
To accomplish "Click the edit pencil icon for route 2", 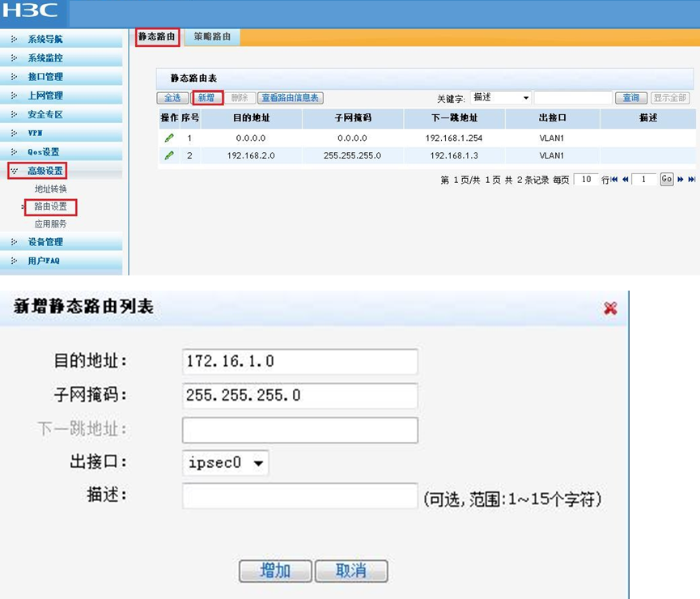I will click(x=169, y=155).
